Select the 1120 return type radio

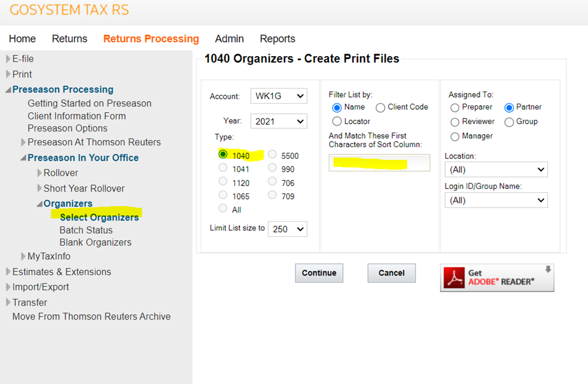pyautogui.click(x=223, y=181)
